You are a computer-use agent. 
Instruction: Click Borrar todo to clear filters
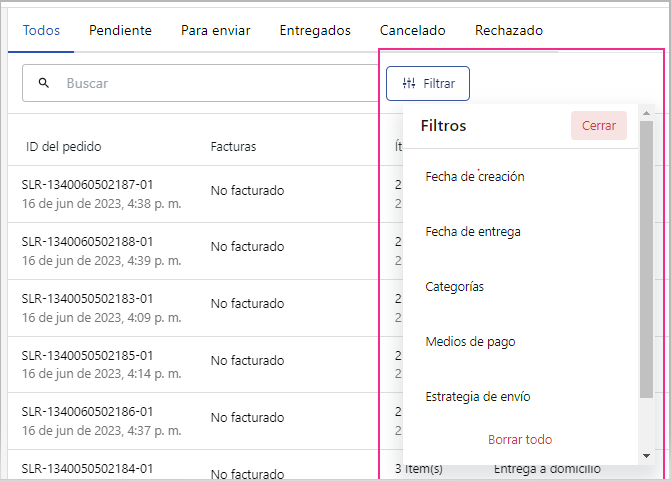point(519,440)
